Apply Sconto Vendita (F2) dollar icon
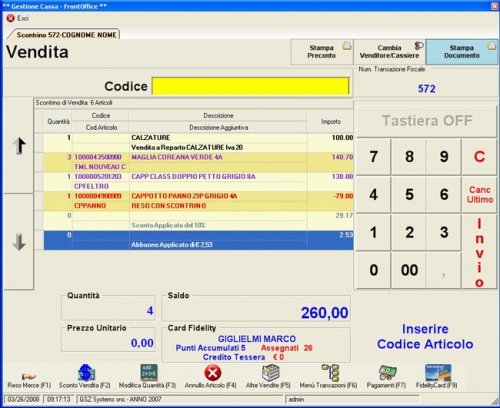 [86, 372]
